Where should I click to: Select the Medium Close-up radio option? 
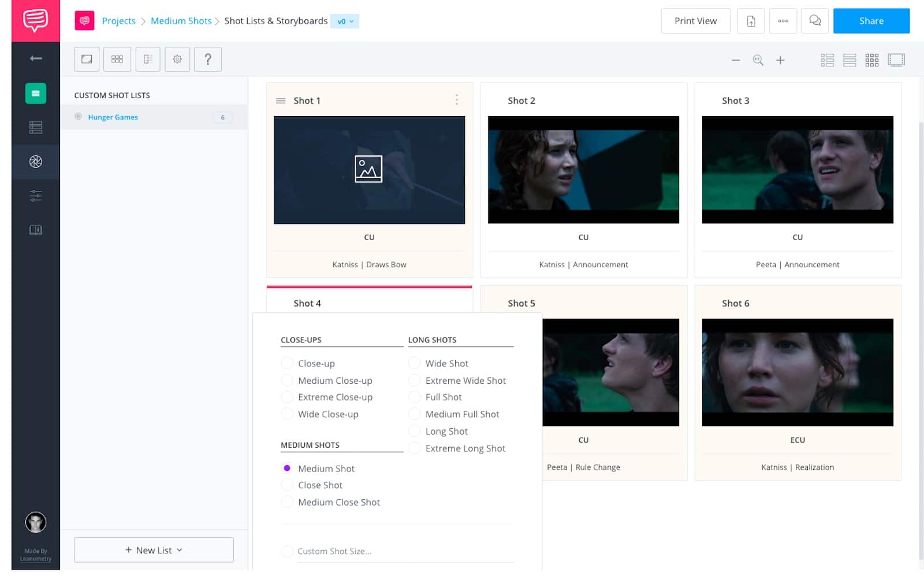pyautogui.click(x=287, y=380)
